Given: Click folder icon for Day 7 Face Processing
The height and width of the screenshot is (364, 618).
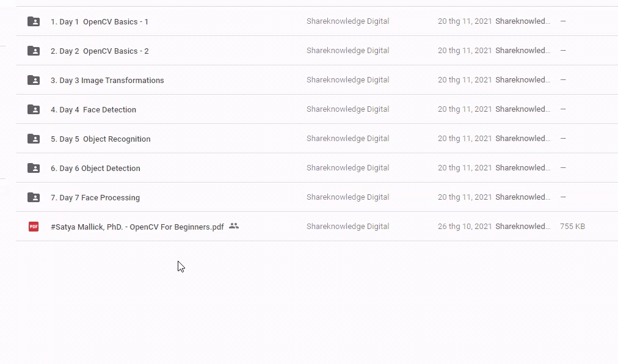Looking at the screenshot, I should coord(34,197).
